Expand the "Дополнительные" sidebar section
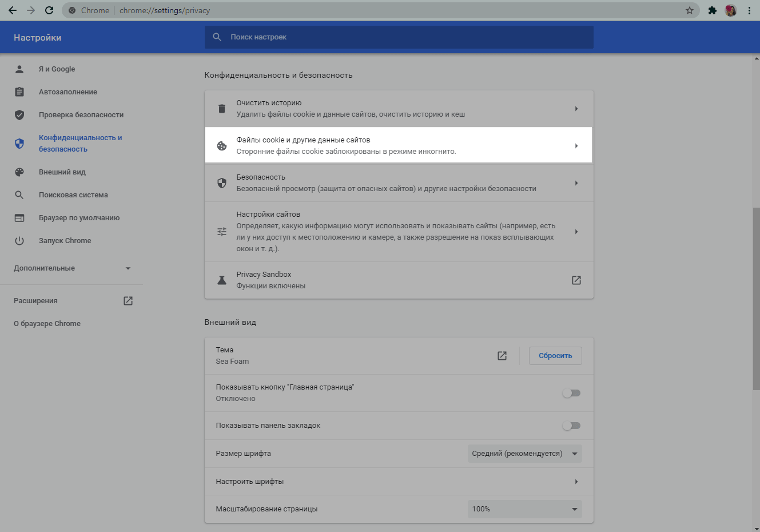 tap(72, 268)
